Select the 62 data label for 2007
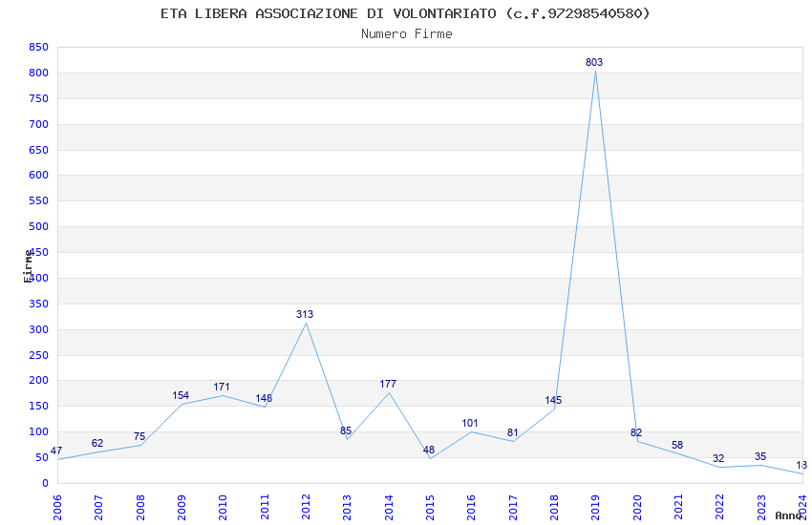812x525 pixels. [x=97, y=443]
